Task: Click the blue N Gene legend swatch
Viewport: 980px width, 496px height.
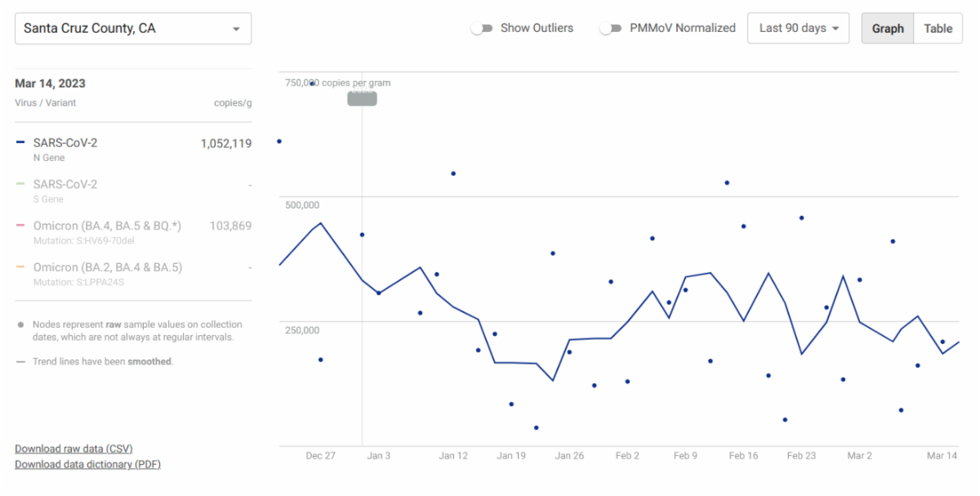Action: tap(20, 143)
